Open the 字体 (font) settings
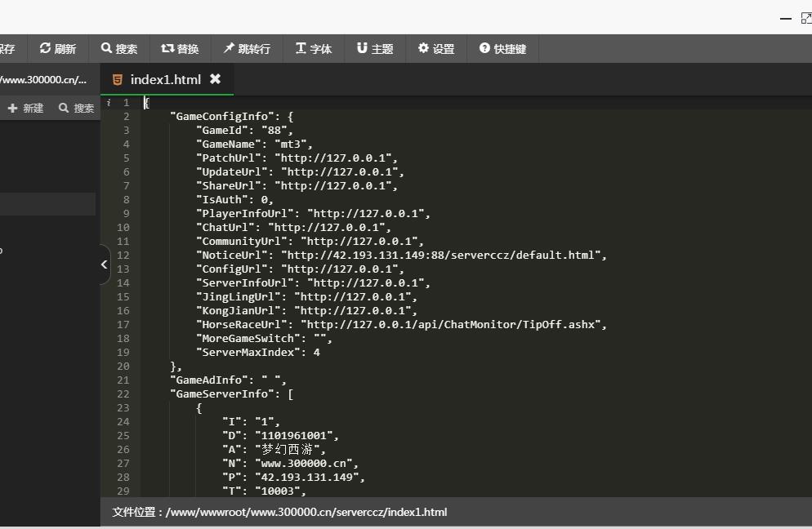 pos(314,49)
